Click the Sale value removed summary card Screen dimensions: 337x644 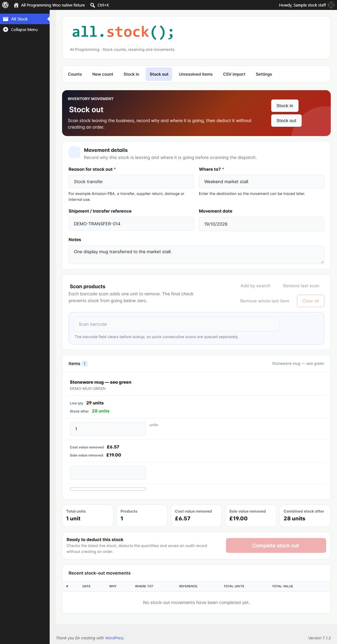[x=251, y=516]
